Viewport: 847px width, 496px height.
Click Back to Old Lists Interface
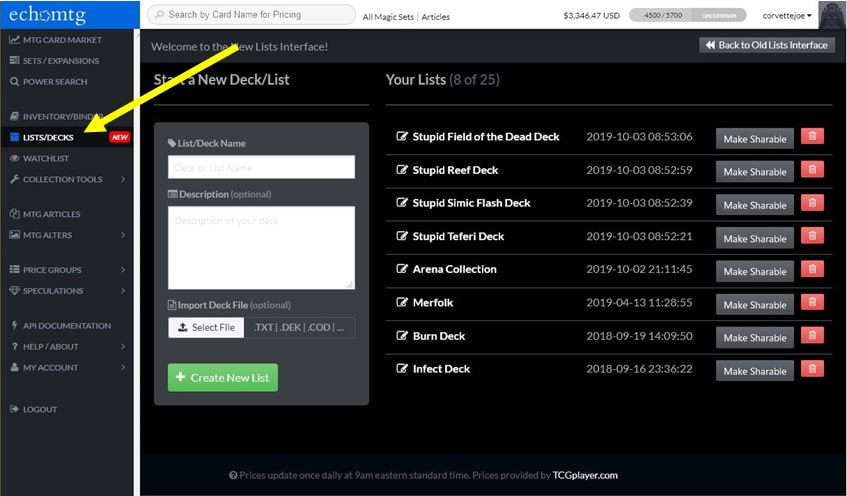[x=767, y=45]
